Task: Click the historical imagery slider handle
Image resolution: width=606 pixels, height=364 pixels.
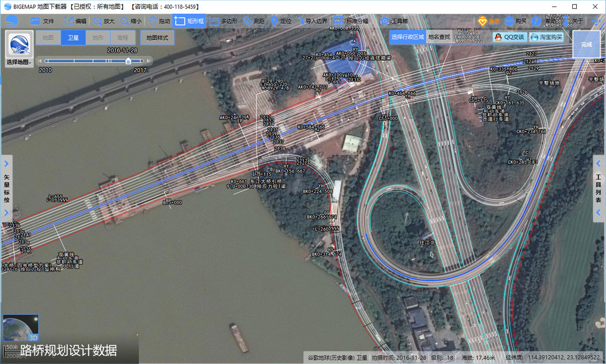Action: [128, 61]
